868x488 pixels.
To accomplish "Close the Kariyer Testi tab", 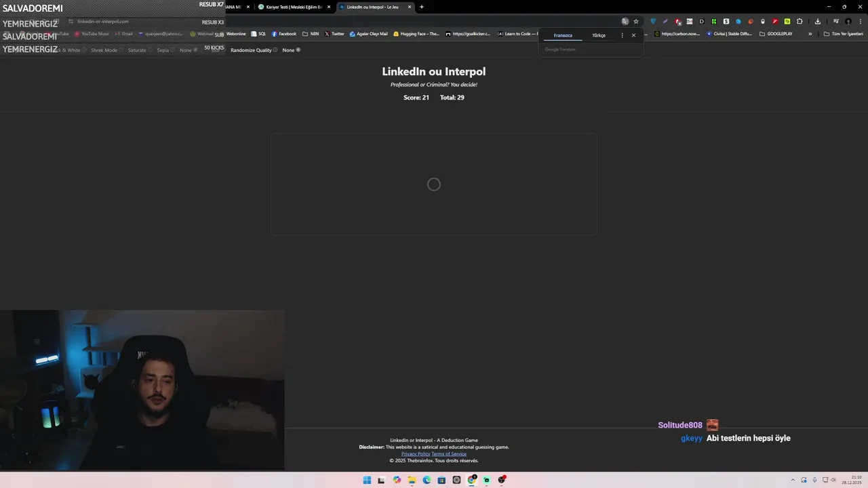I will (329, 7).
